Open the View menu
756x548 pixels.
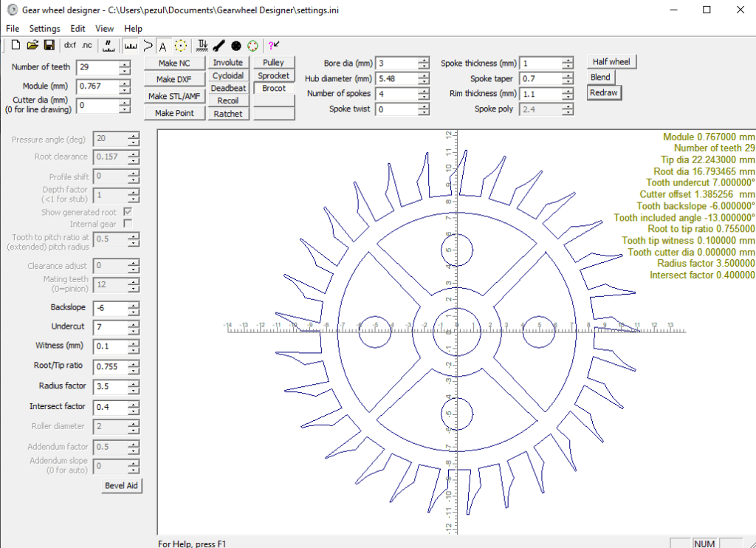105,28
